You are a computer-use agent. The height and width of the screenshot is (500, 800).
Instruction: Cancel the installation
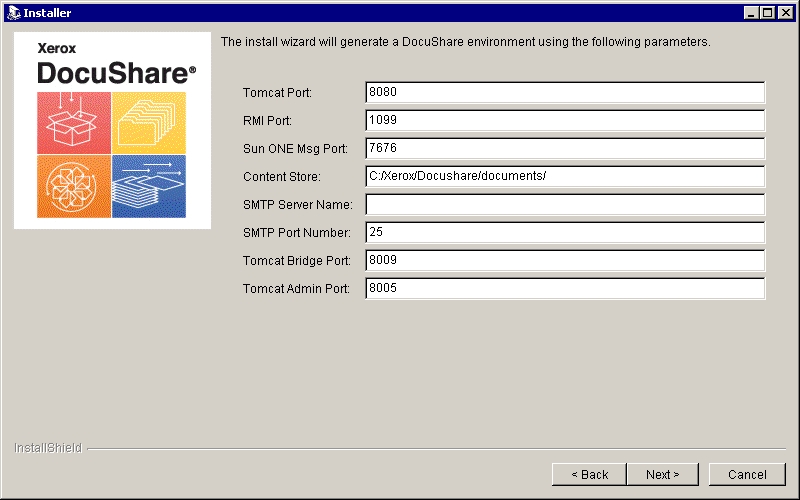pos(747,474)
